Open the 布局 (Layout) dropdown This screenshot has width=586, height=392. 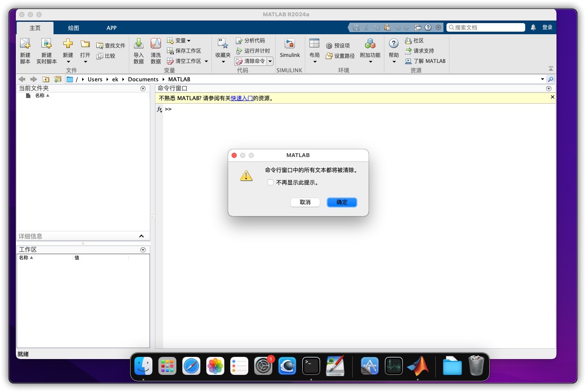click(x=315, y=62)
